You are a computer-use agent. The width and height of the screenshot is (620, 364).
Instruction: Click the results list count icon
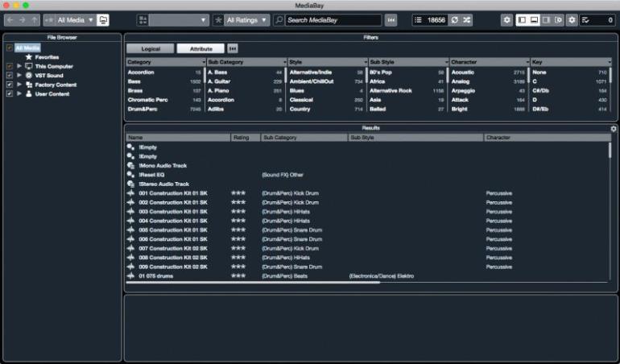coord(419,20)
